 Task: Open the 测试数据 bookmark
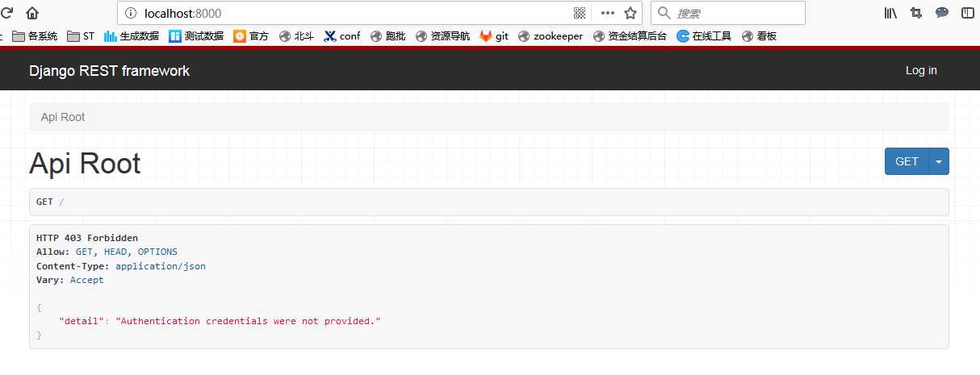pos(196,35)
